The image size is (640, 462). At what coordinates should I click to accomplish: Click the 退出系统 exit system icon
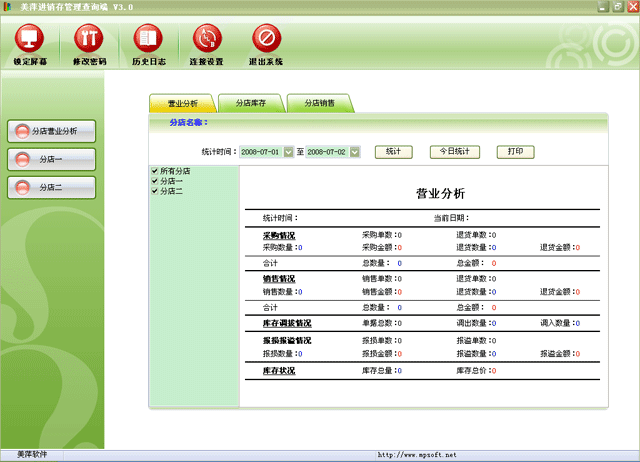coord(265,40)
